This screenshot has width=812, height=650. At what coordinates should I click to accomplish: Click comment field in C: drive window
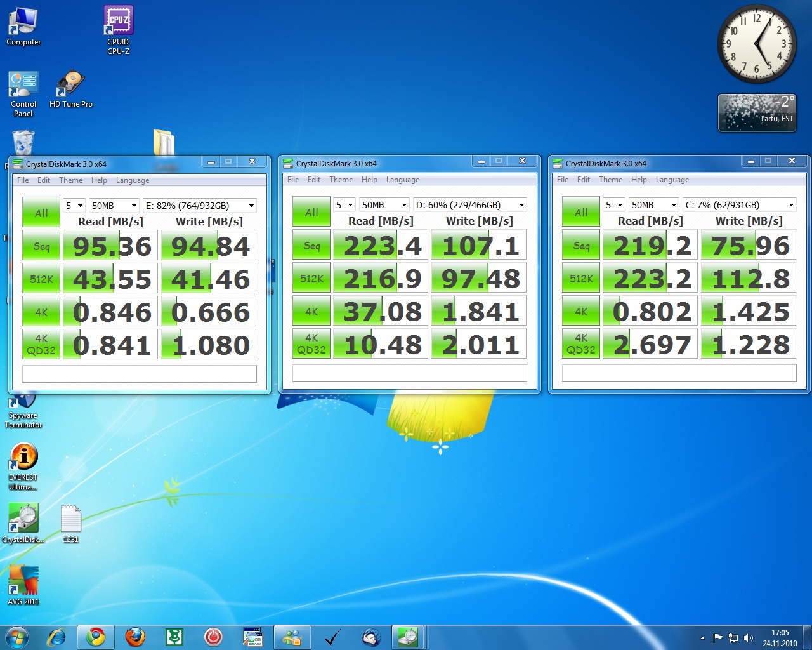[x=679, y=373]
